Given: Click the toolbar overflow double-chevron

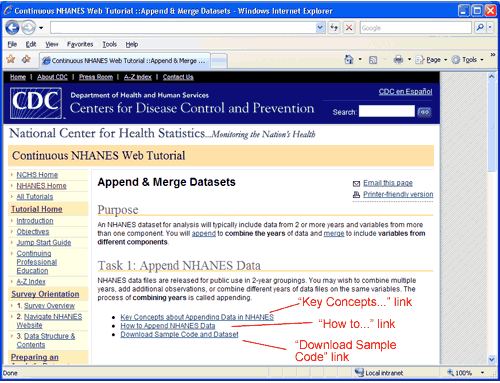Looking at the screenshot, I should click(x=493, y=55).
